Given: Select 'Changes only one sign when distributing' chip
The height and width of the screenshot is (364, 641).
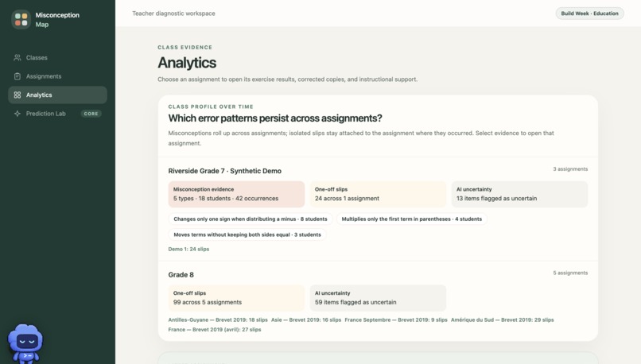Looking at the screenshot, I should (x=251, y=219).
